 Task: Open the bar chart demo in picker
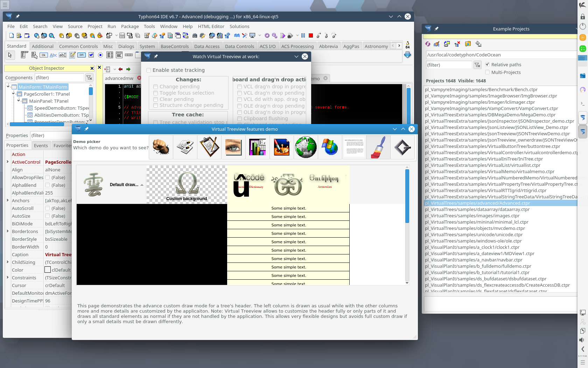pos(258,147)
